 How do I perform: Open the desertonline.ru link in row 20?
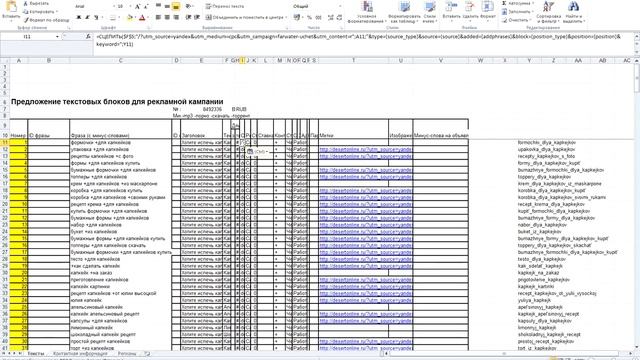[366, 204]
